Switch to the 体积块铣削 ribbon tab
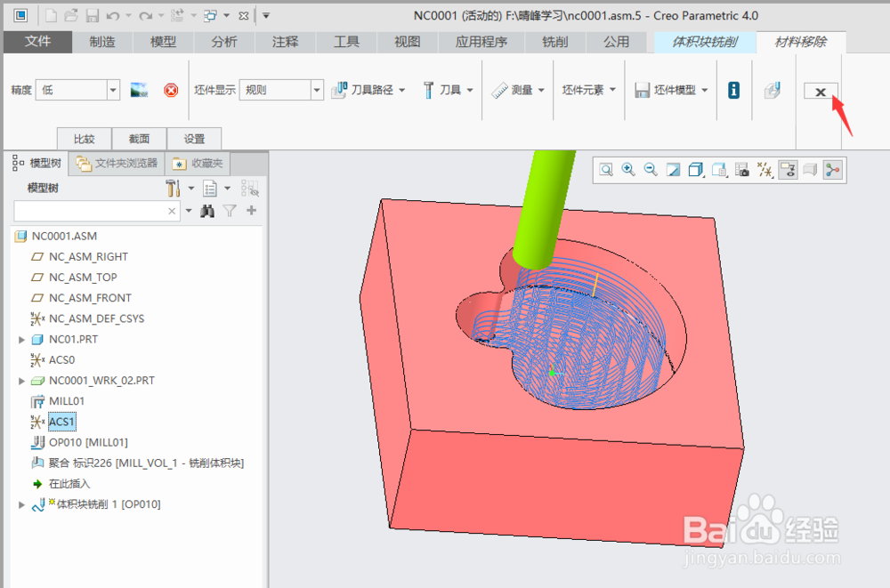The height and width of the screenshot is (588, 890). click(705, 42)
